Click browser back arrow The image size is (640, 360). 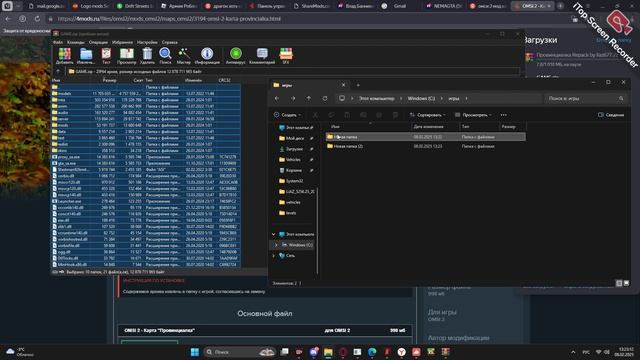click(x=8, y=19)
